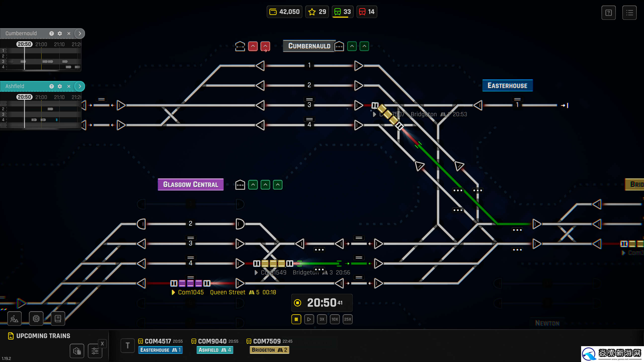Open the logbook notes icon bottom left
This screenshot has width=644, height=362.
click(x=58, y=319)
